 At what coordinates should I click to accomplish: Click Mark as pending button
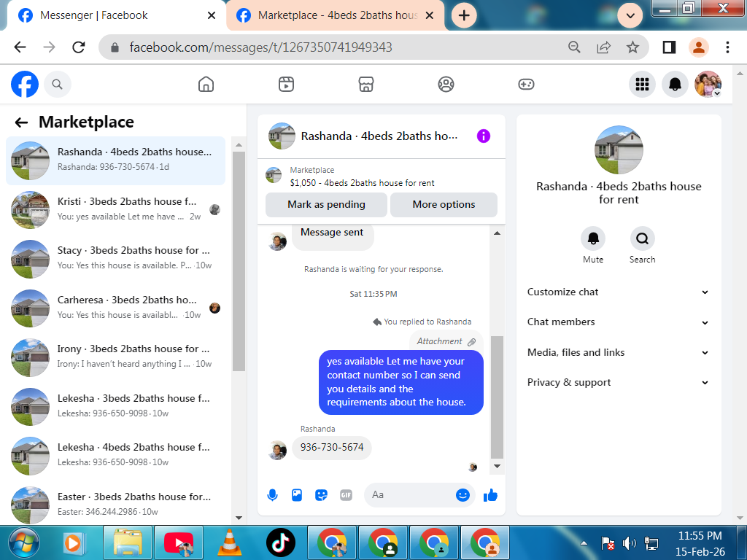tap(326, 205)
